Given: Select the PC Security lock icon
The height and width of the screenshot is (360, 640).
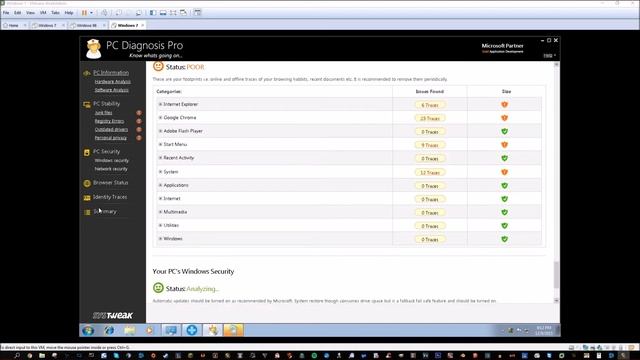Looking at the screenshot, I should point(87,152).
